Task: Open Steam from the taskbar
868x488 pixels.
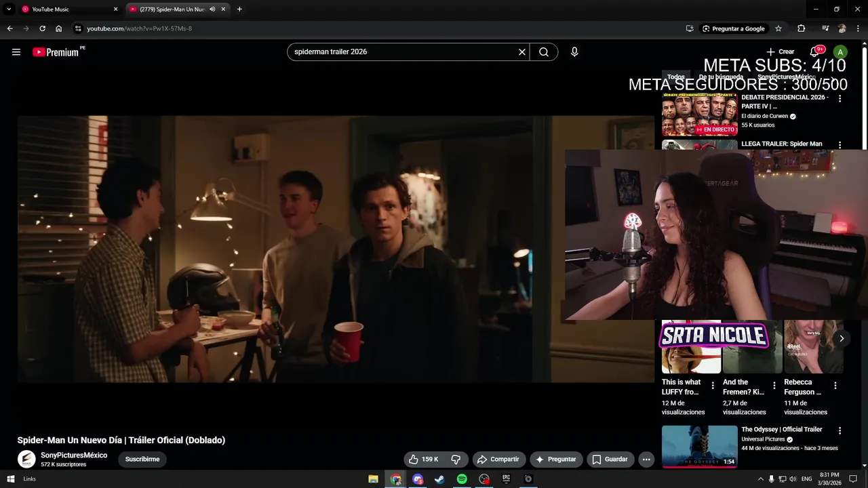Action: [439, 479]
